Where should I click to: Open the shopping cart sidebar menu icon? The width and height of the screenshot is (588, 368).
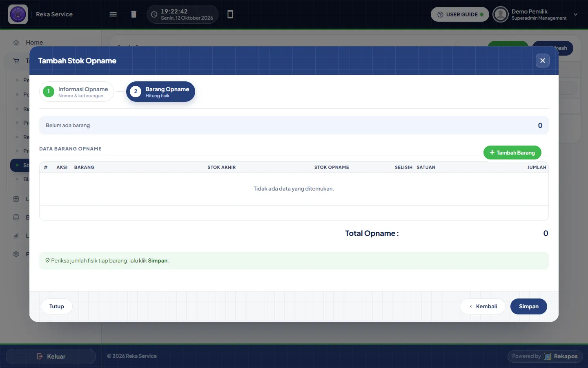[16, 61]
